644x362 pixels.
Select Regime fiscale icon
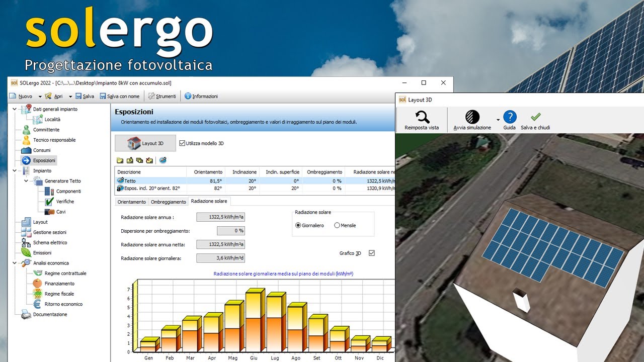(38, 294)
